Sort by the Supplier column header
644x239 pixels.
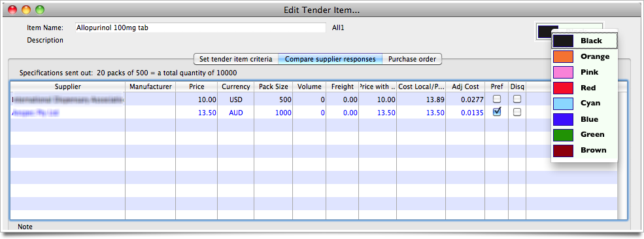(68, 87)
